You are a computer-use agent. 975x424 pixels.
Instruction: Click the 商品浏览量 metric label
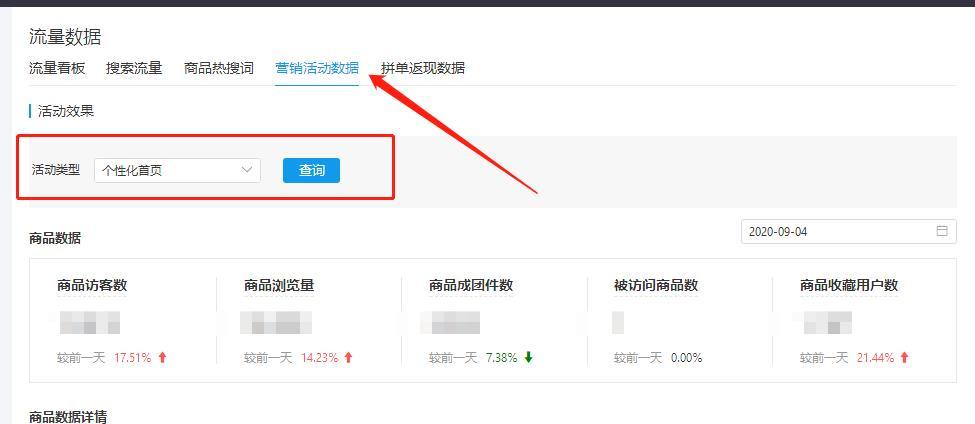(x=279, y=285)
